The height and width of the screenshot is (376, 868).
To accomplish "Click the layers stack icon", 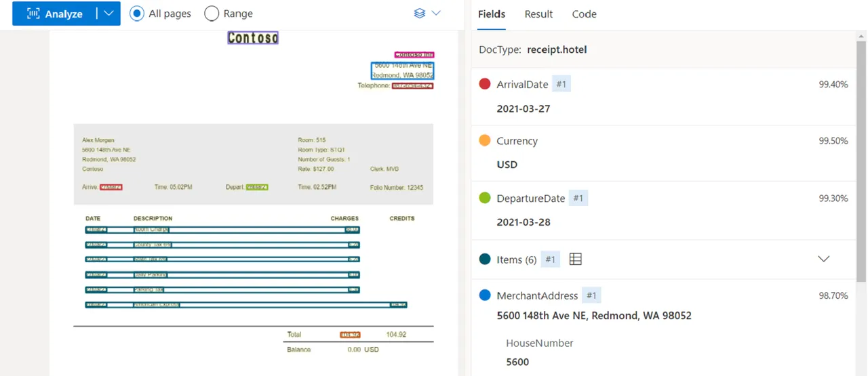I will pos(420,14).
